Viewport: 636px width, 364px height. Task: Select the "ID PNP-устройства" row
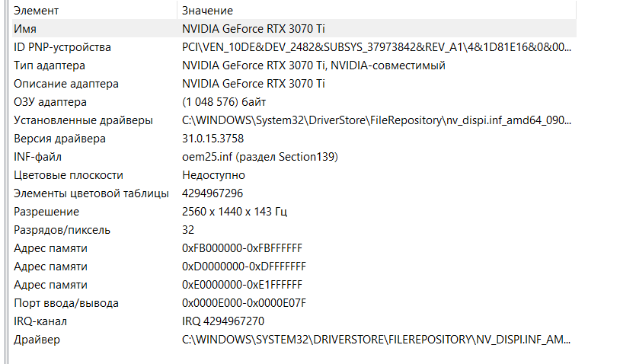(x=62, y=47)
